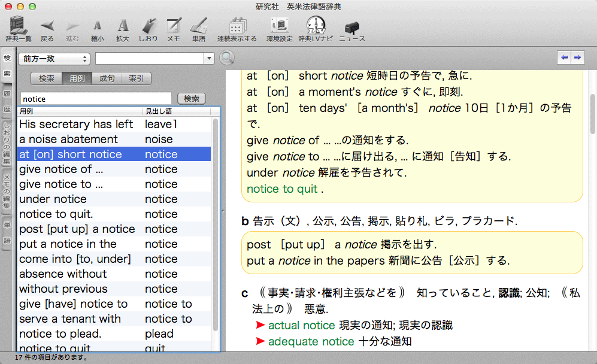Click the 拡大 enlarge text icon

[x=122, y=26]
